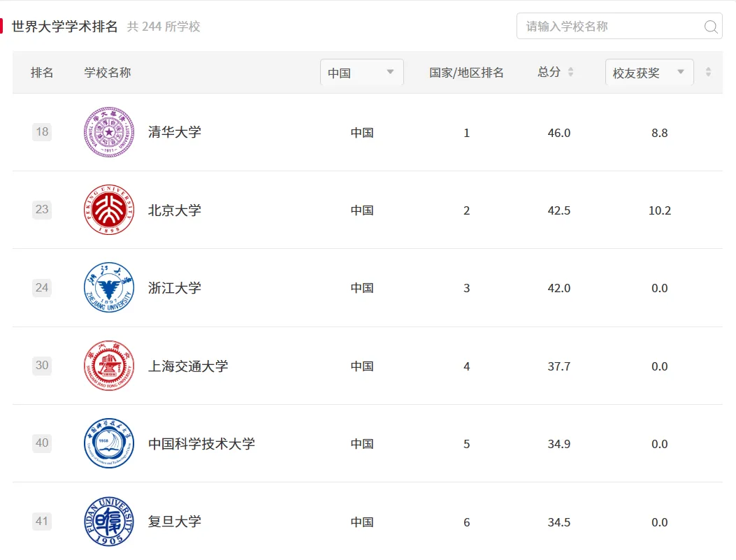Open the 中国 country filter dropdown
Viewport: 736px width, 560px height.
(361, 72)
